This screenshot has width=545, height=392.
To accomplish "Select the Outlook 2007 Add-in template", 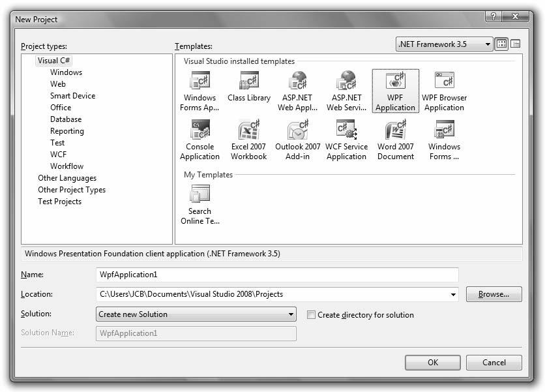I will click(x=297, y=140).
